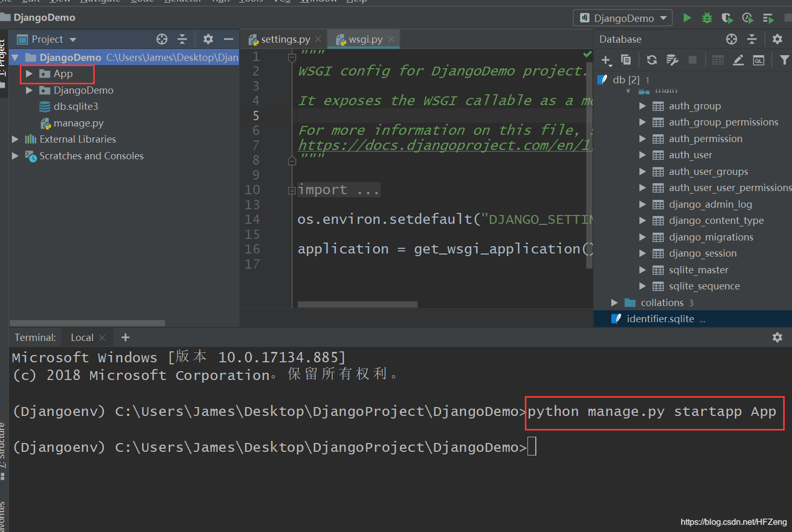
Task: Close the Local terminal tab
Action: (102, 338)
